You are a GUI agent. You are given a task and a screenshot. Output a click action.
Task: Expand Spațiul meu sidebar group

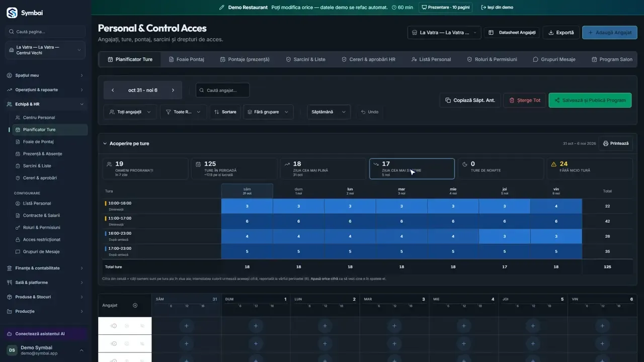(45, 75)
